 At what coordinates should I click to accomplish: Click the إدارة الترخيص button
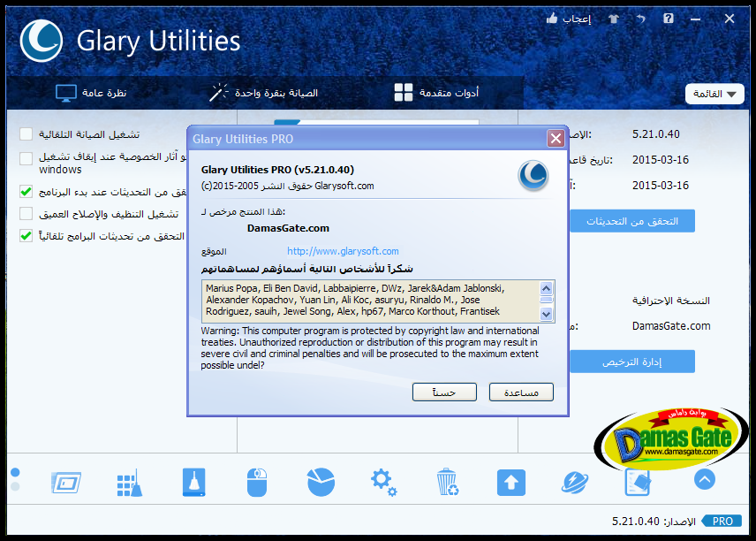point(632,362)
